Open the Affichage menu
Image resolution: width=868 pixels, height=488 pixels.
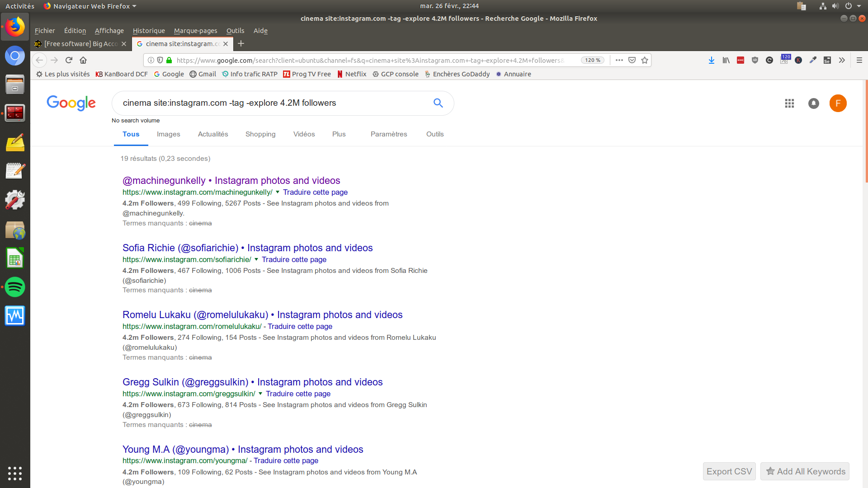109,31
